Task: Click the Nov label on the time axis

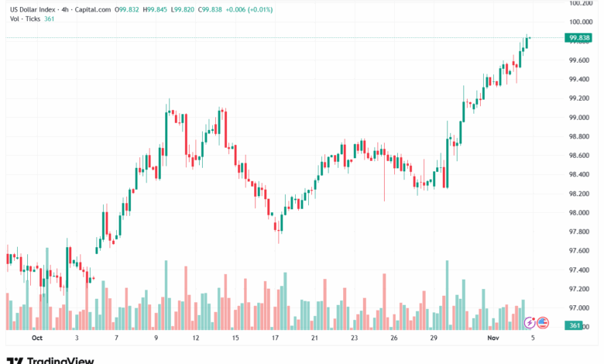Action: point(492,338)
